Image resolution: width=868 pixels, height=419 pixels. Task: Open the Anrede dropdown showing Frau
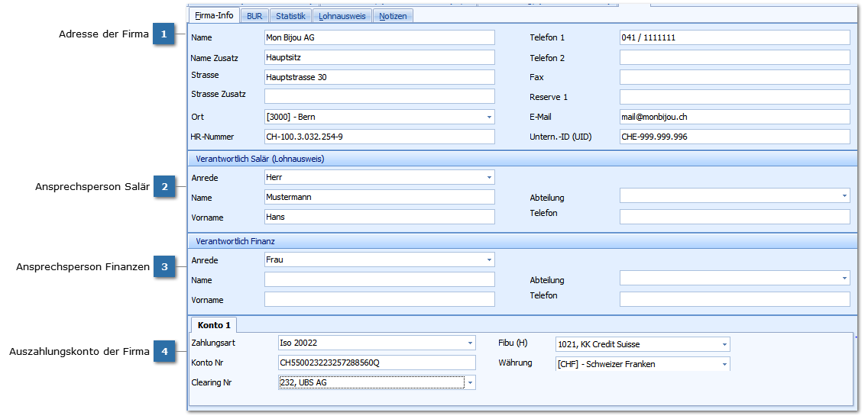coord(488,260)
